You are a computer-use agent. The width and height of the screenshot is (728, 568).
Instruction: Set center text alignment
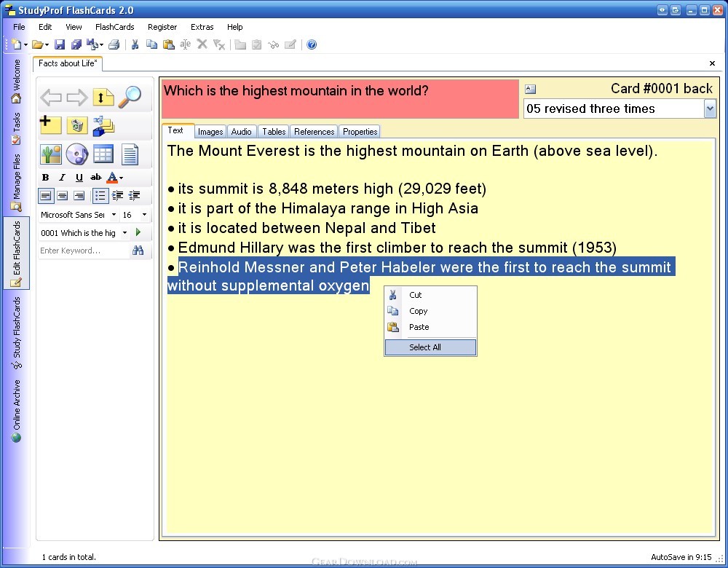click(62, 196)
